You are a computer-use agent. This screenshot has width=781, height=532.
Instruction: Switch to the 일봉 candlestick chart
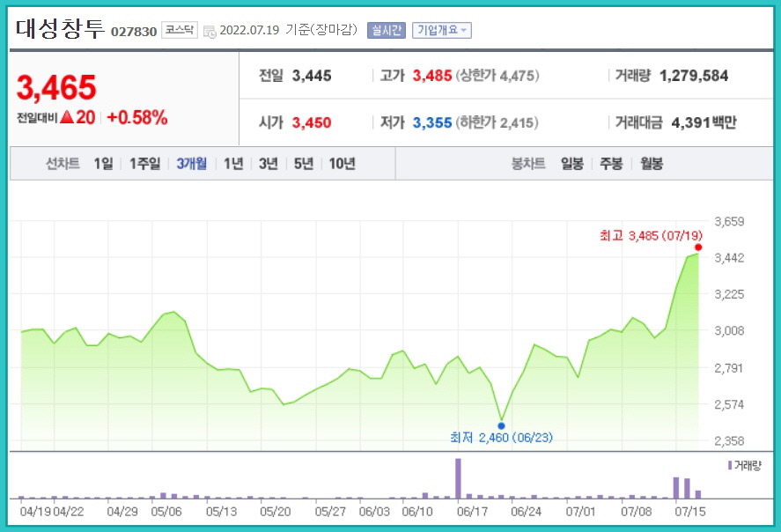571,163
